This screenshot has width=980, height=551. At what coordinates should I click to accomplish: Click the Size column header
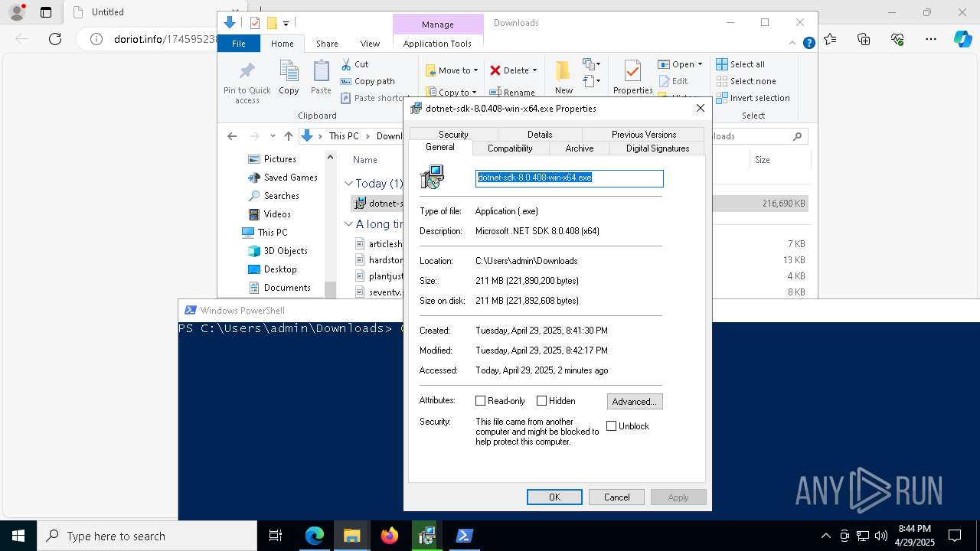(x=762, y=160)
